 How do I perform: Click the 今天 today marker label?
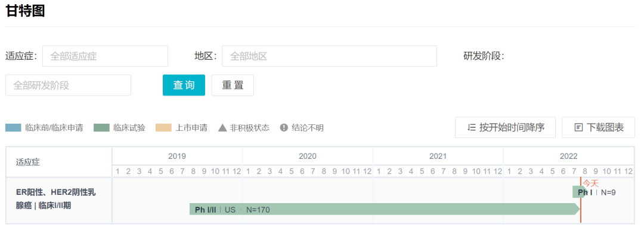click(591, 183)
